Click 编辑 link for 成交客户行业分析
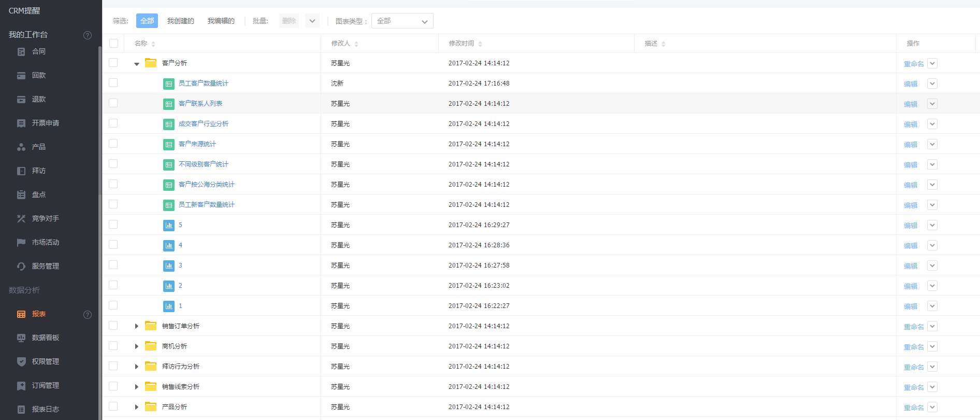980x420 pixels. [910, 124]
